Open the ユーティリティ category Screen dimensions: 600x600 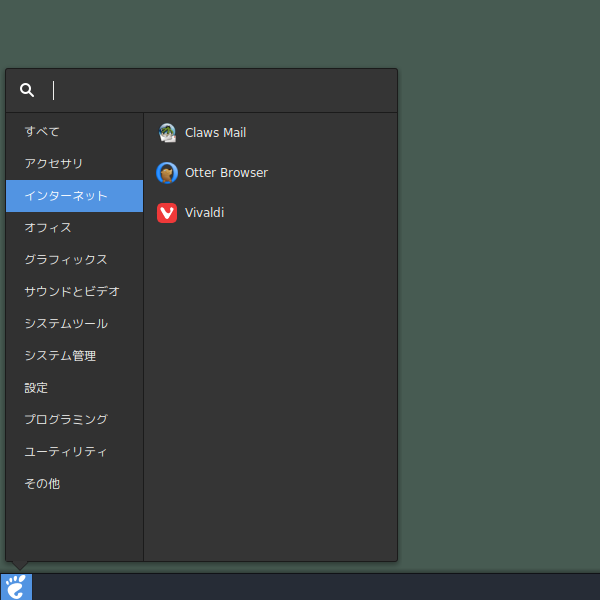(x=75, y=452)
